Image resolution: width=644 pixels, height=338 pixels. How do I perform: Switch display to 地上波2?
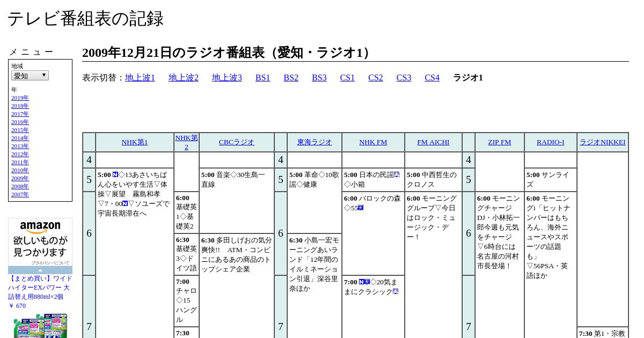[x=184, y=78]
